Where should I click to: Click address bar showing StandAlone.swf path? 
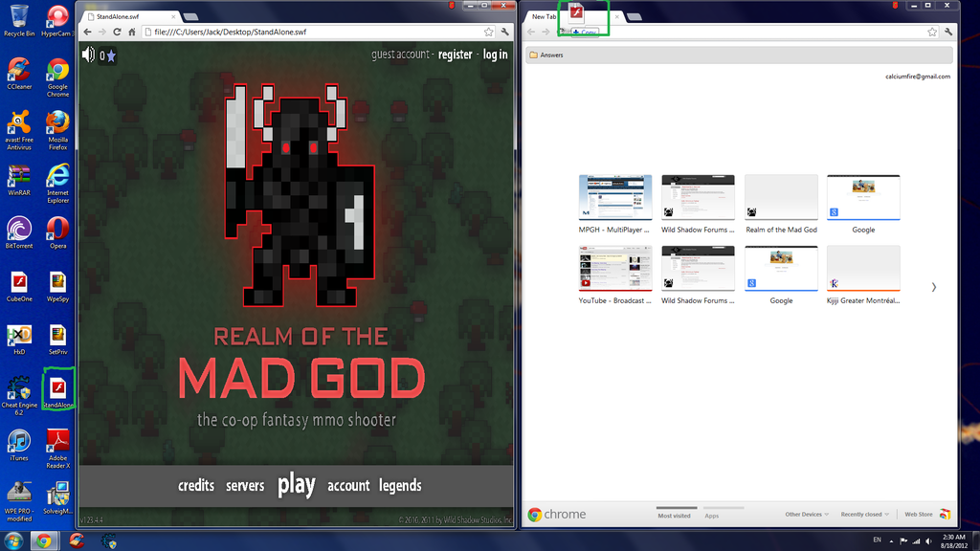tap(319, 32)
